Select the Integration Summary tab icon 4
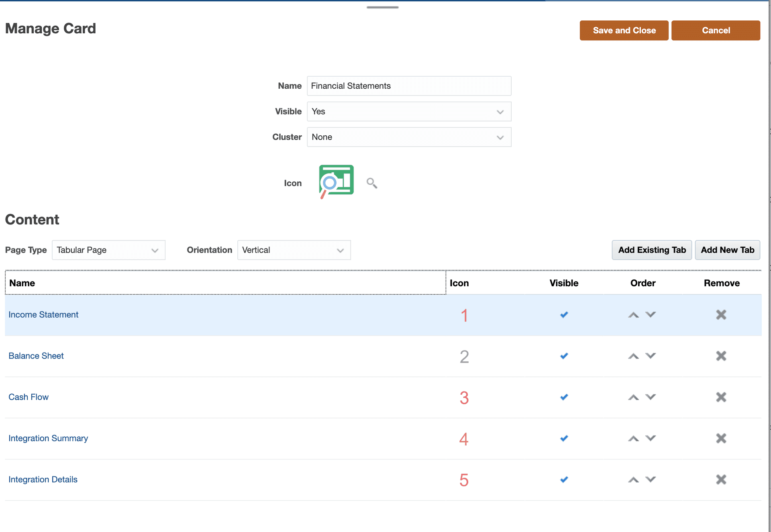Image resolution: width=771 pixels, height=532 pixels. pyautogui.click(x=464, y=439)
